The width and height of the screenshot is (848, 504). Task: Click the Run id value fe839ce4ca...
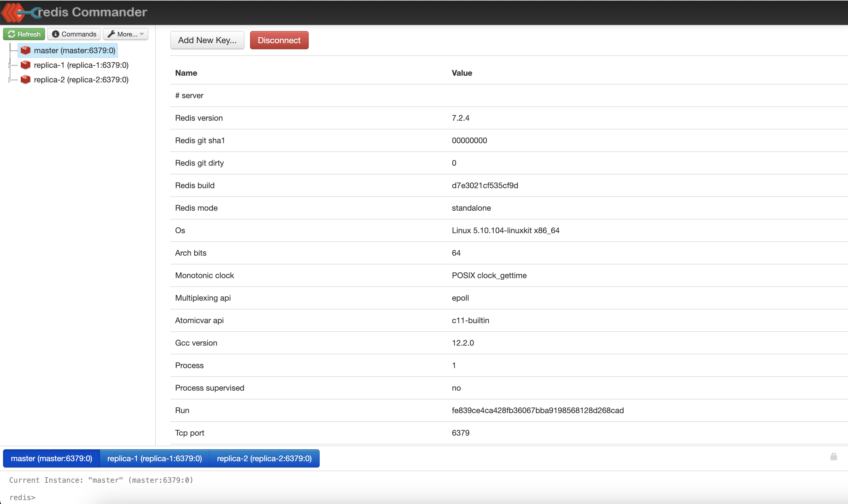pos(538,410)
